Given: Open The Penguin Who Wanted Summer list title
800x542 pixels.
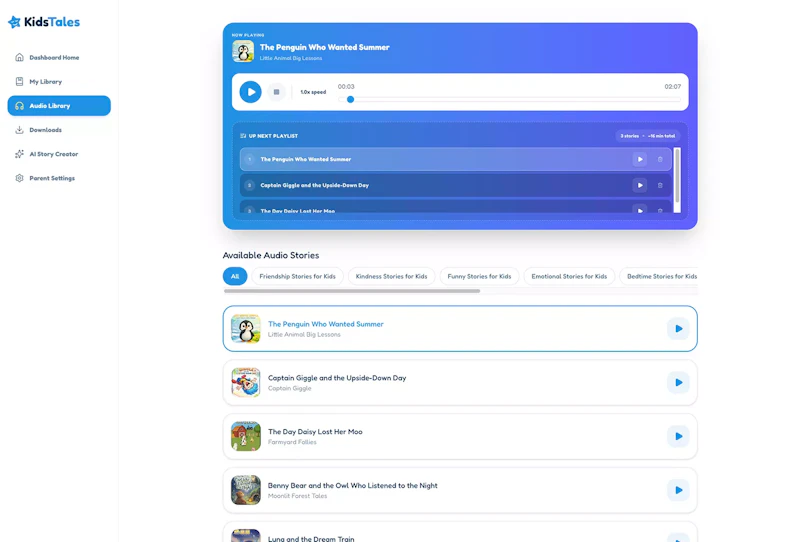Looking at the screenshot, I should (x=326, y=324).
